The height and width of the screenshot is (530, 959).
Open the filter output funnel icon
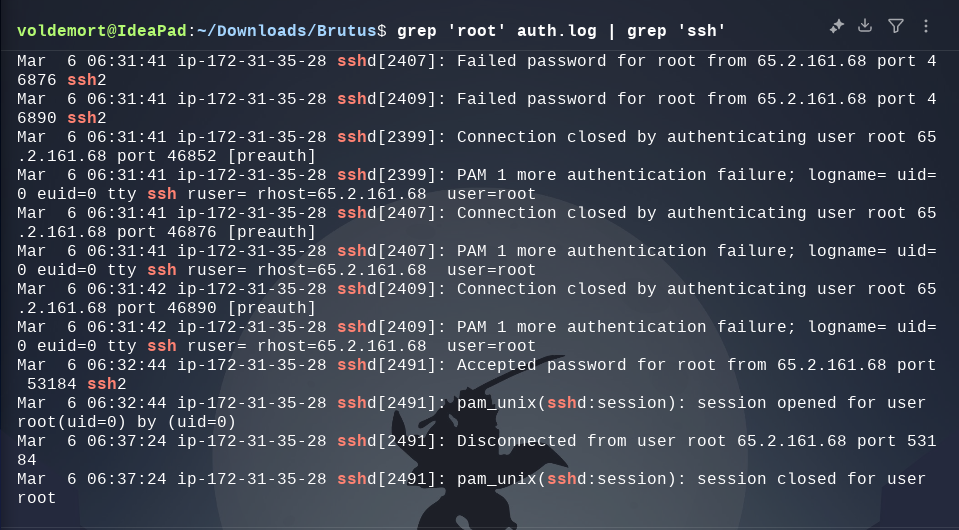click(895, 26)
